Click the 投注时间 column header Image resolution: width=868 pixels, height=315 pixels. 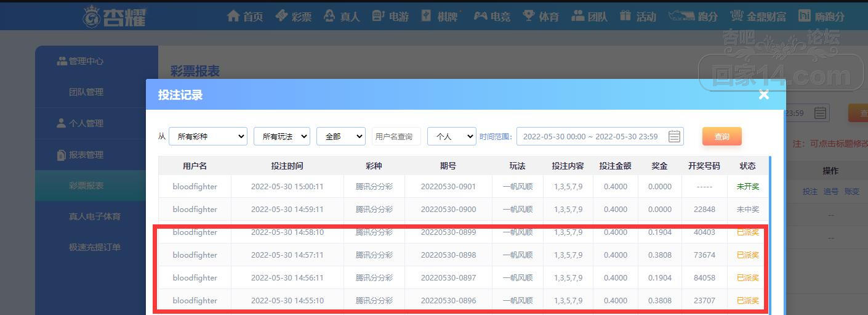(287, 166)
